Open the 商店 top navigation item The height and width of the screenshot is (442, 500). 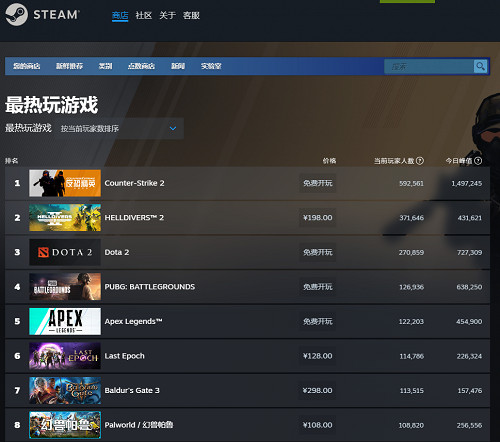tap(120, 15)
